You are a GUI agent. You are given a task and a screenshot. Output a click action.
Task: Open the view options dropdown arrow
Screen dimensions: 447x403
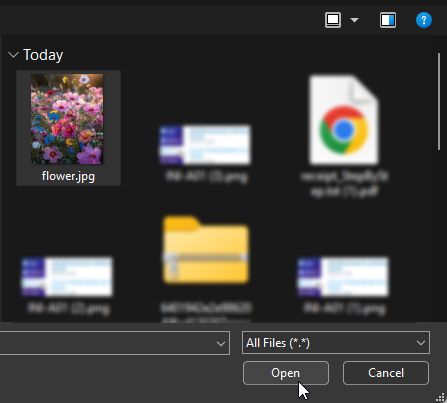[354, 20]
